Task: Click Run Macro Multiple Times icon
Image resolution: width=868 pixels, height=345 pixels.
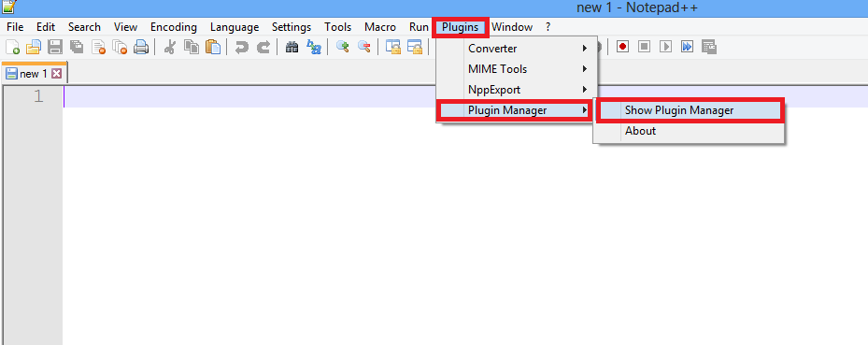Action: point(687,47)
